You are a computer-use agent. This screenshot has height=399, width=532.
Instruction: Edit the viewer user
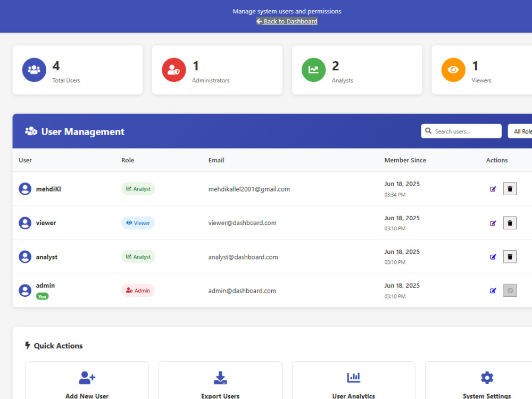(x=493, y=223)
